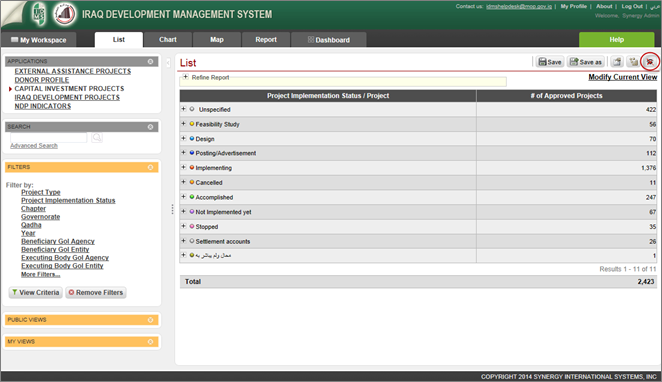The height and width of the screenshot is (382, 662).
Task: Switch to the Map tab
Action: pyautogui.click(x=217, y=40)
